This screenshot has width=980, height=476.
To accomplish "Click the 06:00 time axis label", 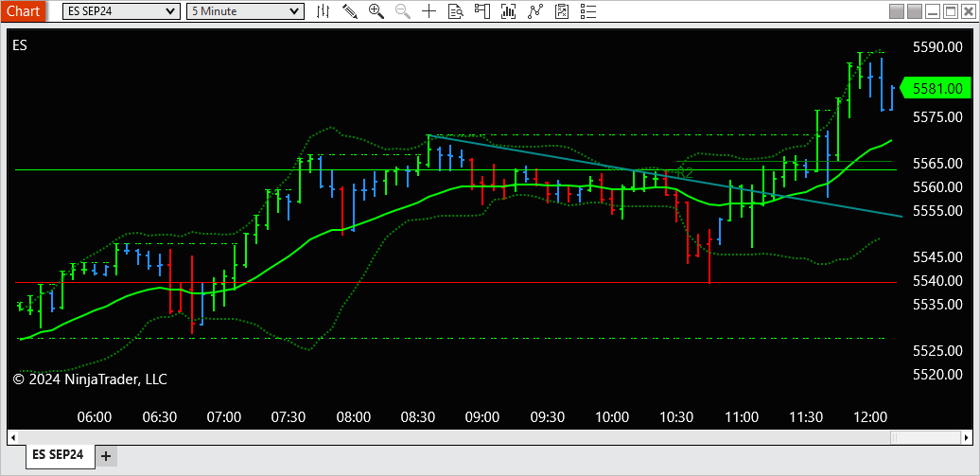I will [95, 417].
